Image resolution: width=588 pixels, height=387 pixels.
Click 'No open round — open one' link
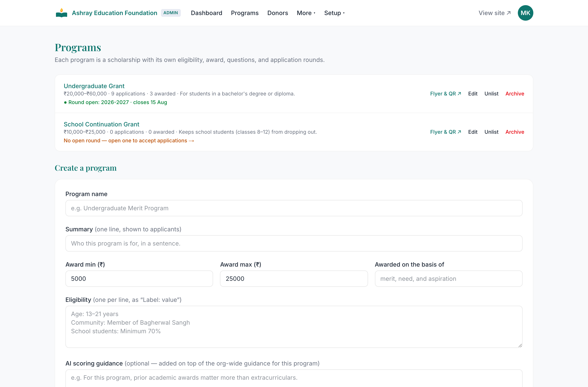click(x=129, y=140)
